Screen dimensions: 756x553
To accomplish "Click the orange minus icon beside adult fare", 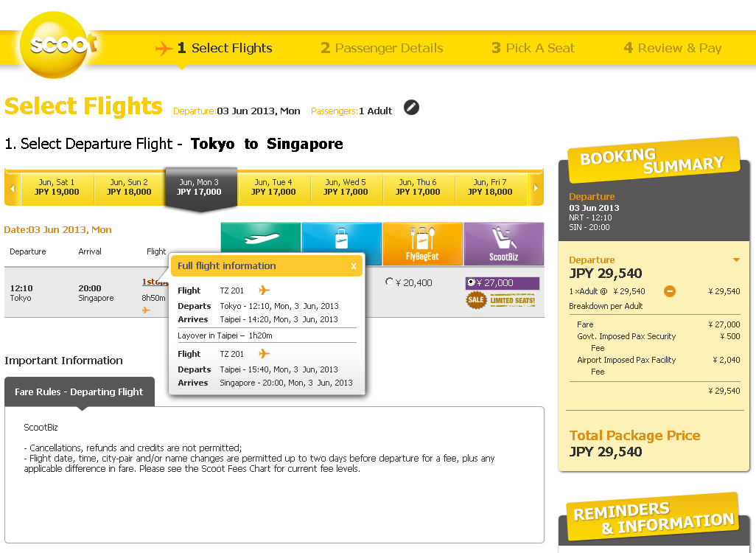I will click(669, 291).
